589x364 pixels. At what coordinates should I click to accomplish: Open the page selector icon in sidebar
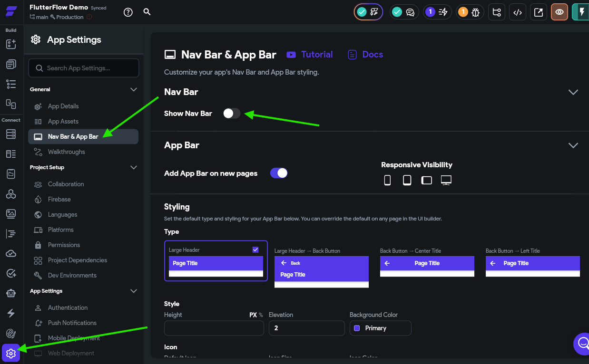tap(11, 64)
